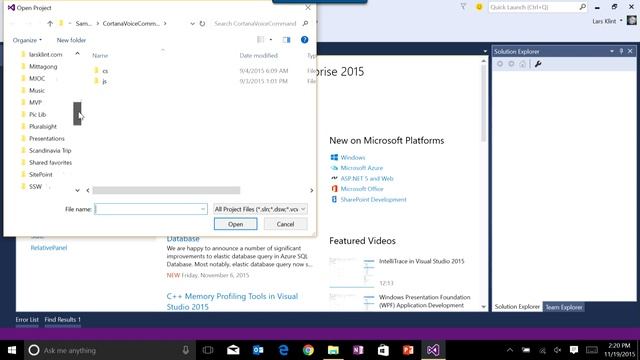
Task: Launch Mail app from taskbar
Action: (x=233, y=350)
